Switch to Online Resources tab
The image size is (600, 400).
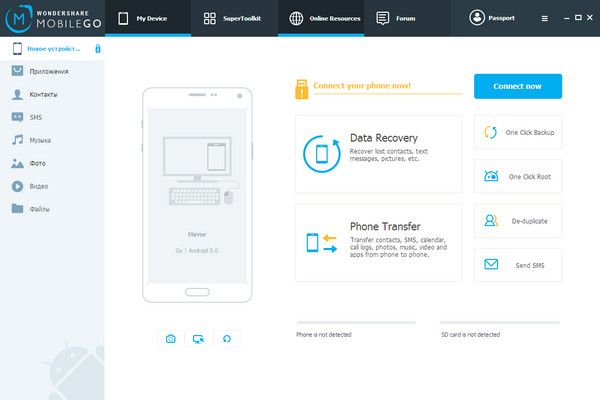321,18
